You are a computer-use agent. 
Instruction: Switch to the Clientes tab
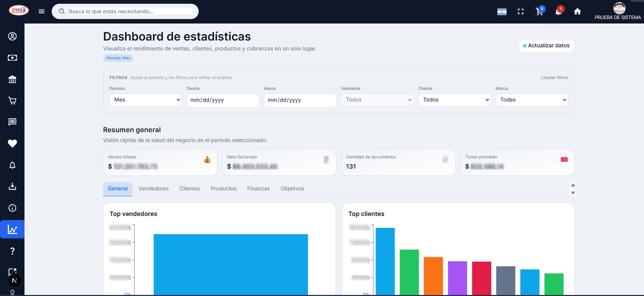[190, 189]
